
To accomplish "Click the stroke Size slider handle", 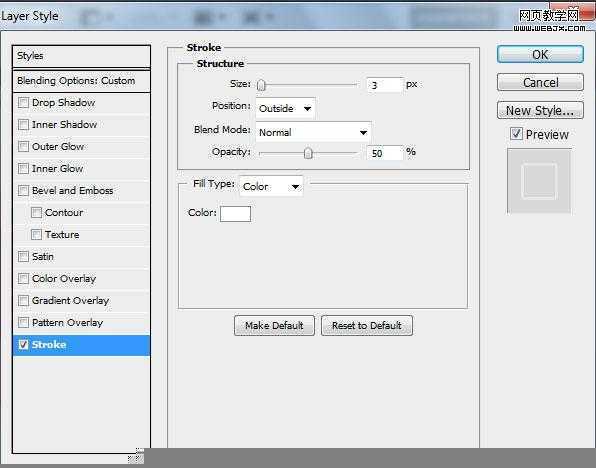I will (x=261, y=85).
